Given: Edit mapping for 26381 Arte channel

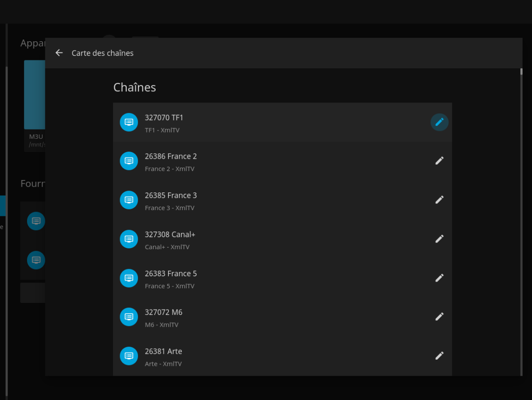Looking at the screenshot, I should [439, 356].
